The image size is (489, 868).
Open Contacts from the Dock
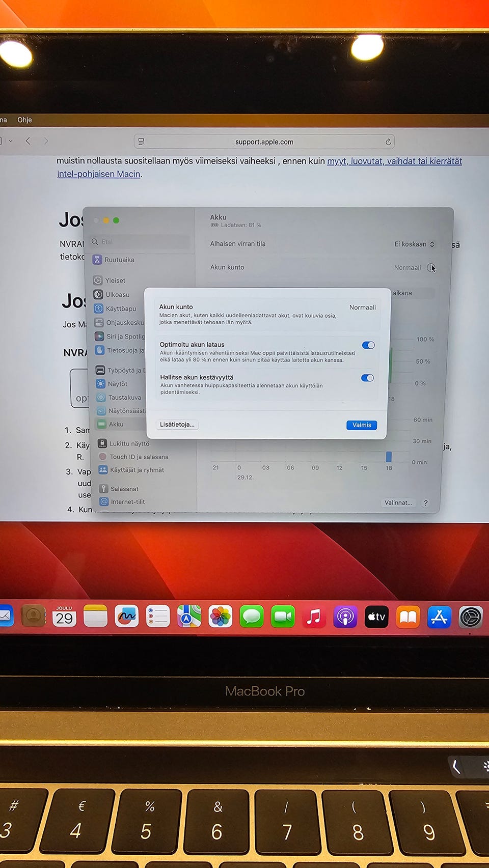[33, 616]
